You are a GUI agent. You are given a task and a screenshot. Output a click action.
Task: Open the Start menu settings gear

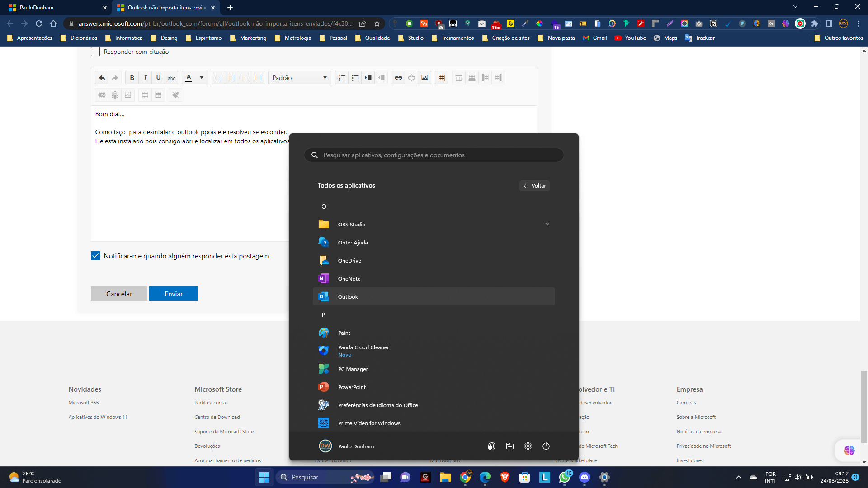(x=528, y=446)
